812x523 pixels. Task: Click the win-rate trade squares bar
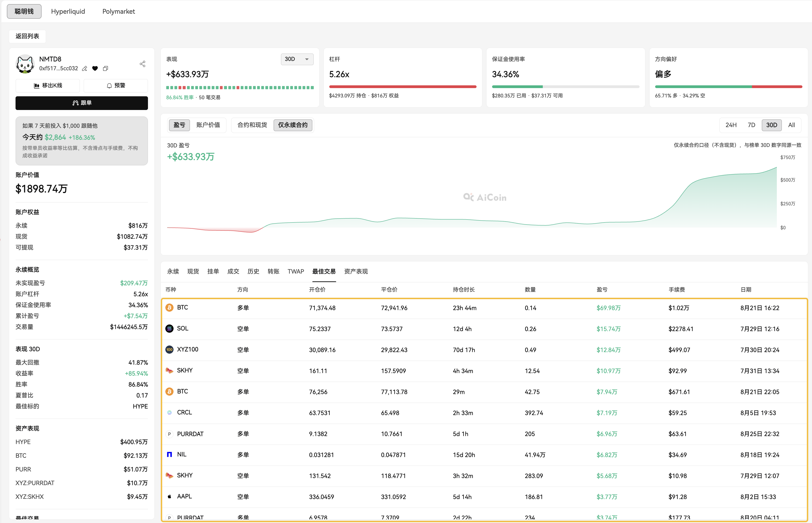240,88
